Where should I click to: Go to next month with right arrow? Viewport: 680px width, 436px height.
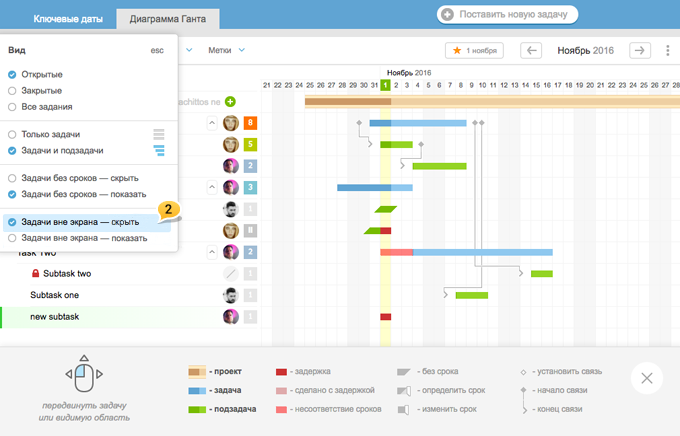coord(640,50)
